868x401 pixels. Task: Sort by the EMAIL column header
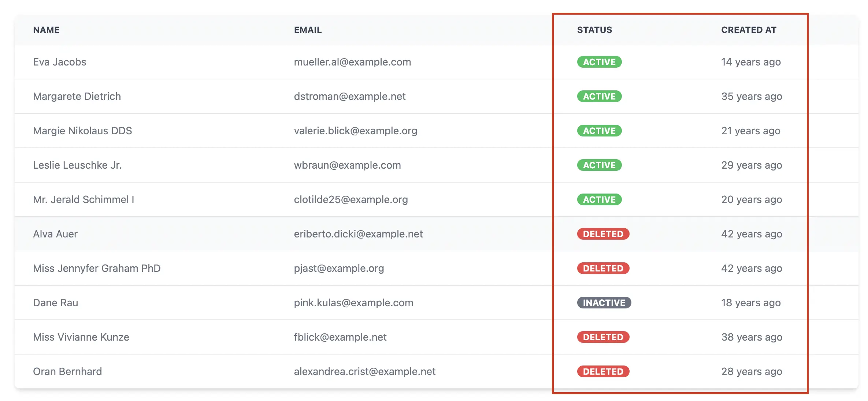[x=308, y=30]
